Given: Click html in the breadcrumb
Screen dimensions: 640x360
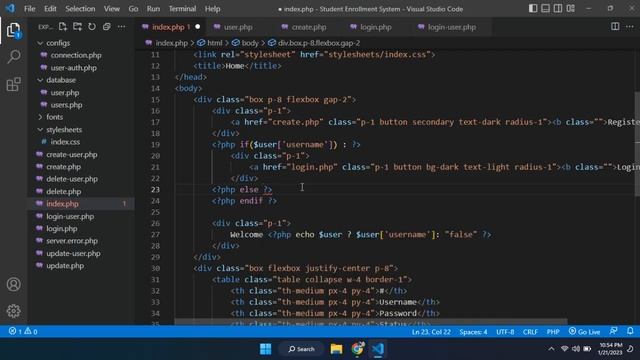Looking at the screenshot, I should click(x=214, y=43).
